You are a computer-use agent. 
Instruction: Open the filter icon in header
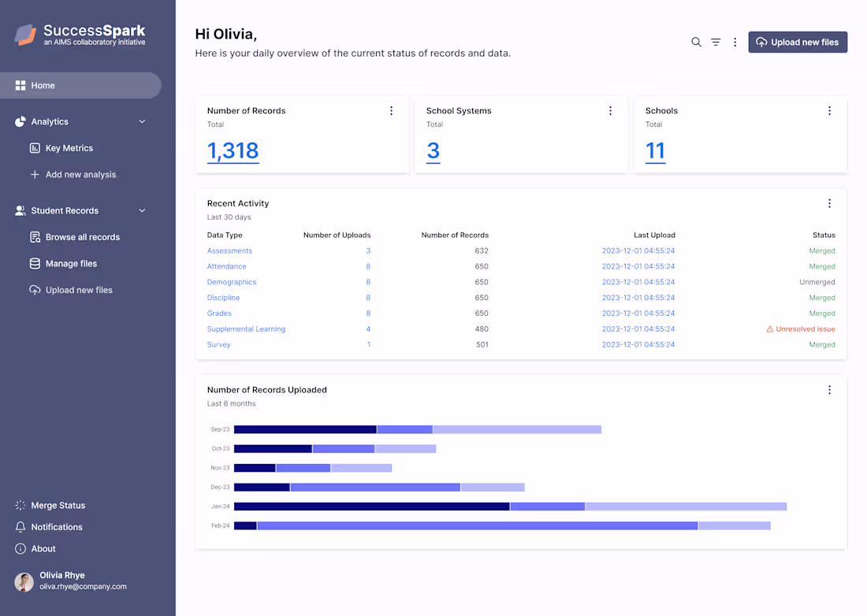[x=716, y=43]
